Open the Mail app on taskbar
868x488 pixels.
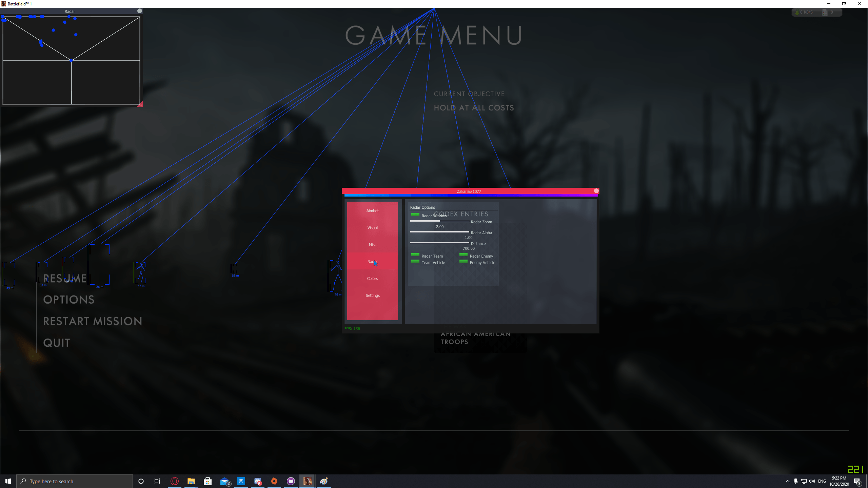(x=225, y=481)
